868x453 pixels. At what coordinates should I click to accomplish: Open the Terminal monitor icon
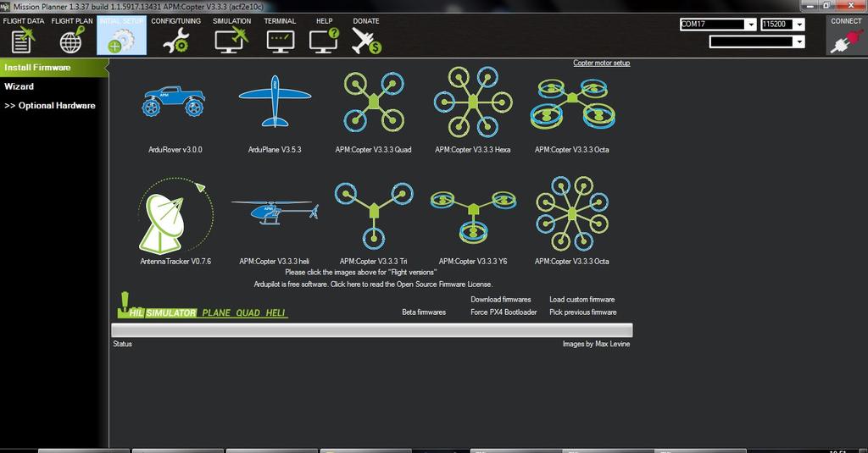coord(280,41)
